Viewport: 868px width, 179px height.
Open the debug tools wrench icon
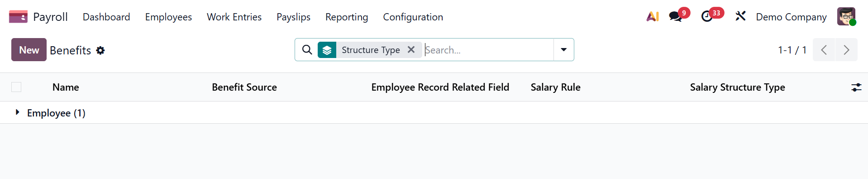pos(740,17)
